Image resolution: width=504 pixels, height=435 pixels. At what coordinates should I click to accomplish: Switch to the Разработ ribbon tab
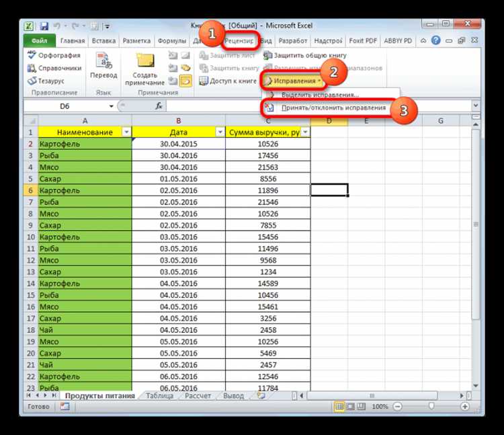[292, 41]
